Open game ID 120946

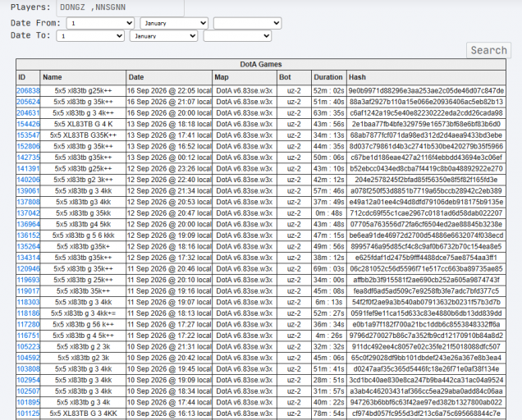click(x=28, y=269)
